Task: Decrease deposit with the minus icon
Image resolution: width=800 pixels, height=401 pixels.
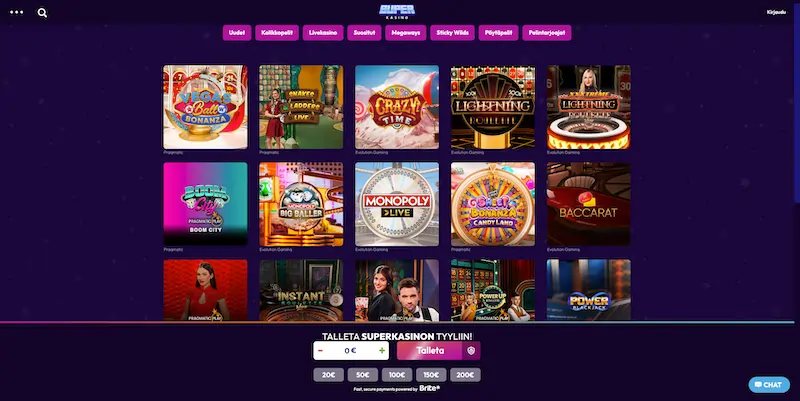Action: pos(320,350)
